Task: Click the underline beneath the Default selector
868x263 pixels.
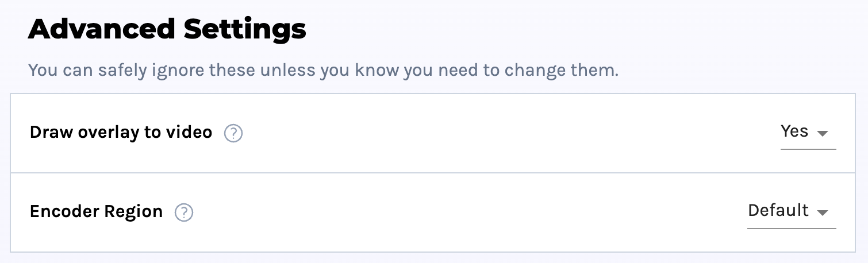Action: click(x=792, y=228)
